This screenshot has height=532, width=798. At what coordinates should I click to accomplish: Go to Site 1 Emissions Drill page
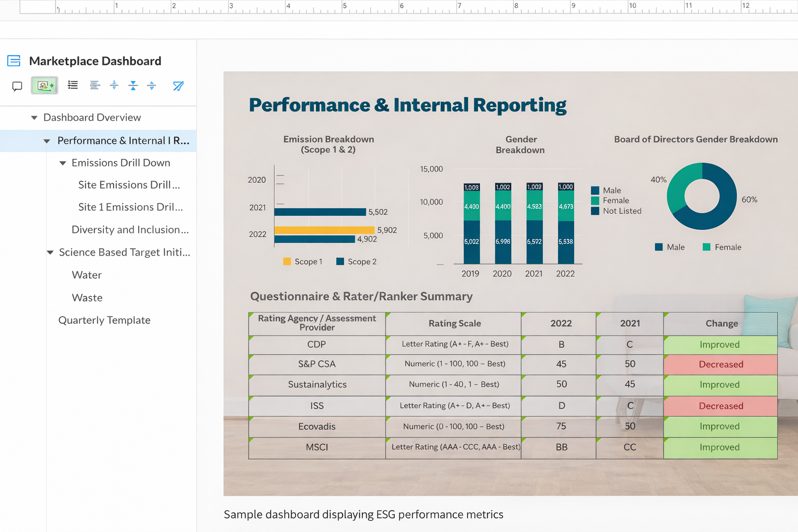point(130,207)
